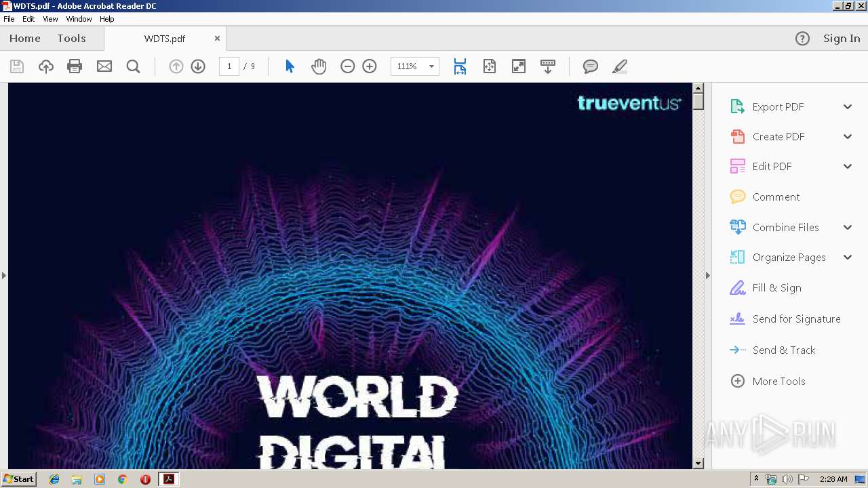Image resolution: width=868 pixels, height=488 pixels.
Task: Open Edit PDF tool
Action: 772,167
